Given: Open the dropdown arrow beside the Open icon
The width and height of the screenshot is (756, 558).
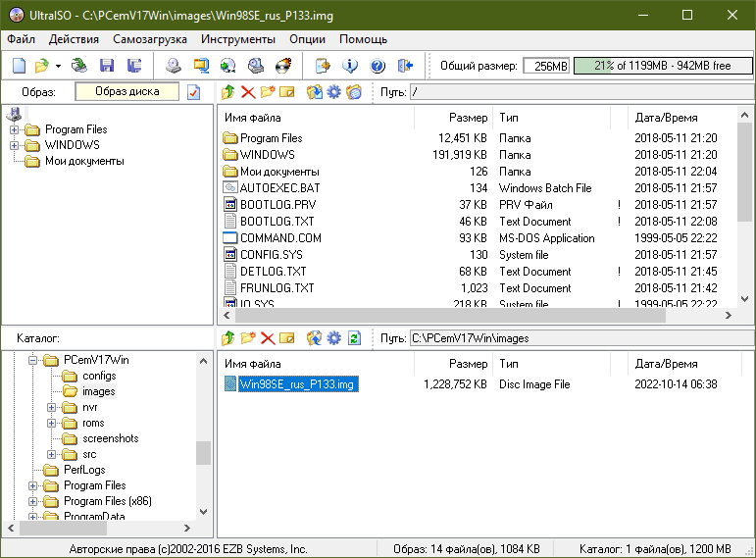Looking at the screenshot, I should click(58, 66).
